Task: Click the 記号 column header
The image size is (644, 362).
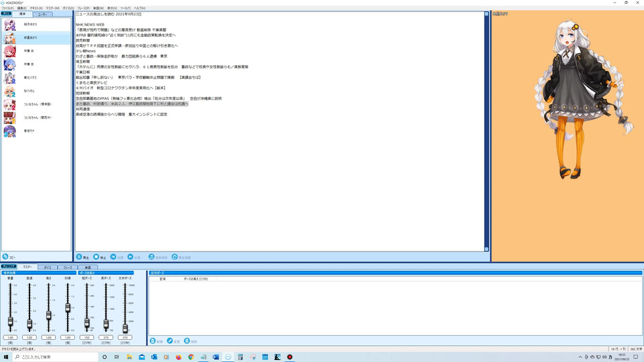Action: click(x=163, y=279)
